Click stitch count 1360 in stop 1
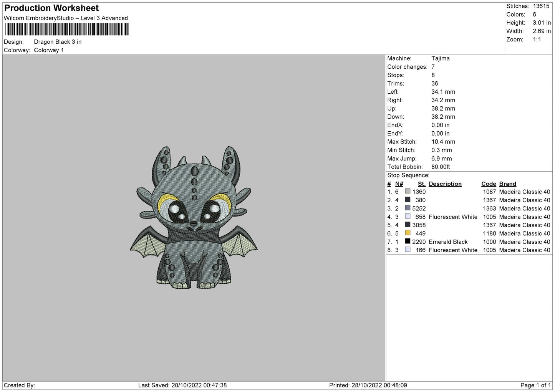 (419, 192)
